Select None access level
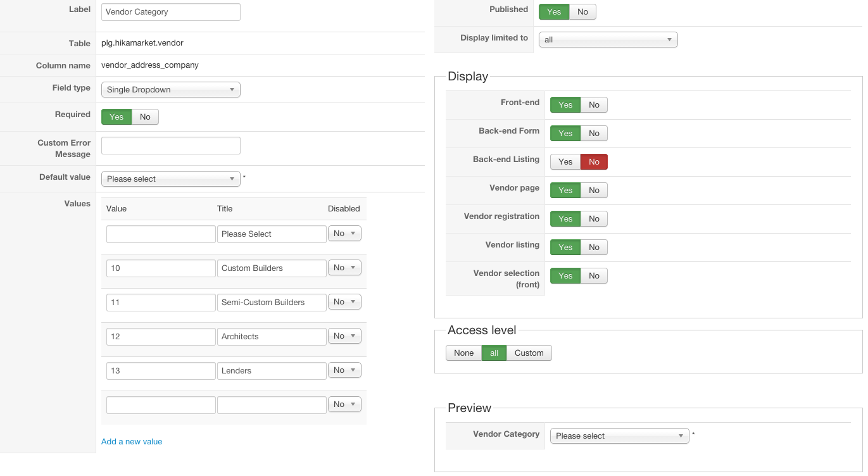Screen dimensions: 868x476 463,353
